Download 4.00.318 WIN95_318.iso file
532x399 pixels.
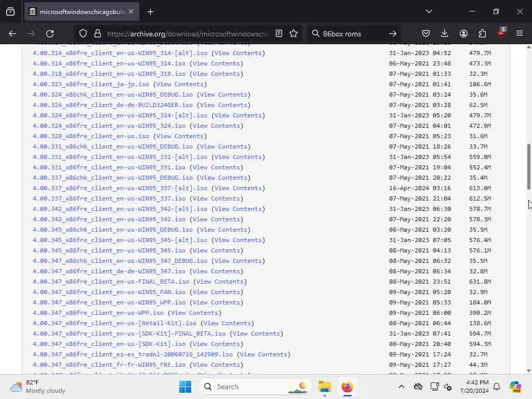click(109, 74)
